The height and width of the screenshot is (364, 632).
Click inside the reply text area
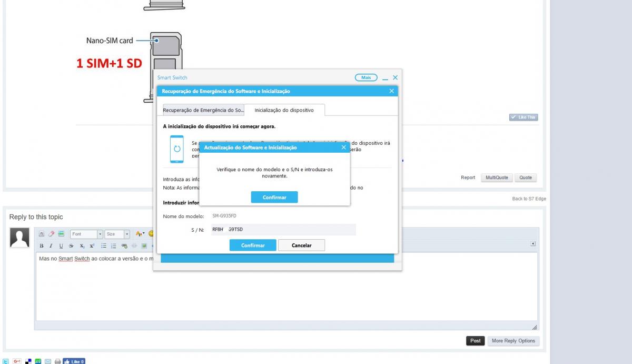(287, 286)
